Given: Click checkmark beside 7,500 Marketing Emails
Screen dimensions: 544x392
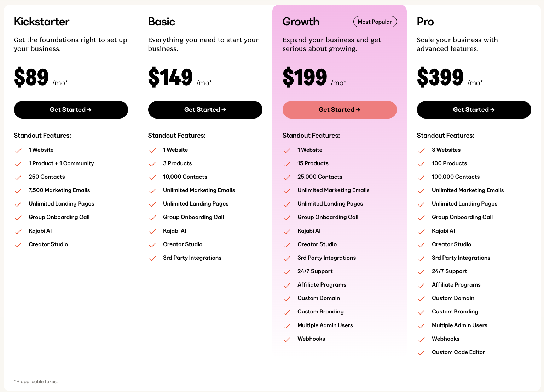Looking at the screenshot, I should pyautogui.click(x=18, y=191).
